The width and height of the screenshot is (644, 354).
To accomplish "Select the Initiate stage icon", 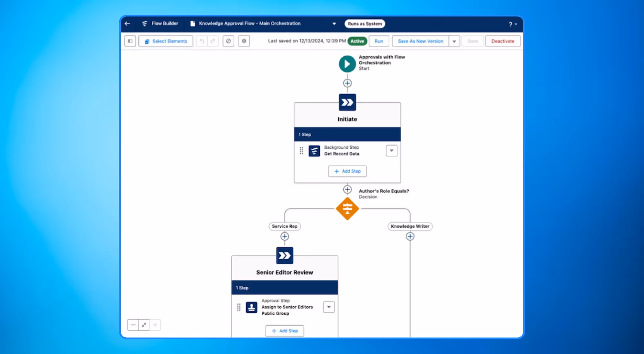I will (x=347, y=102).
